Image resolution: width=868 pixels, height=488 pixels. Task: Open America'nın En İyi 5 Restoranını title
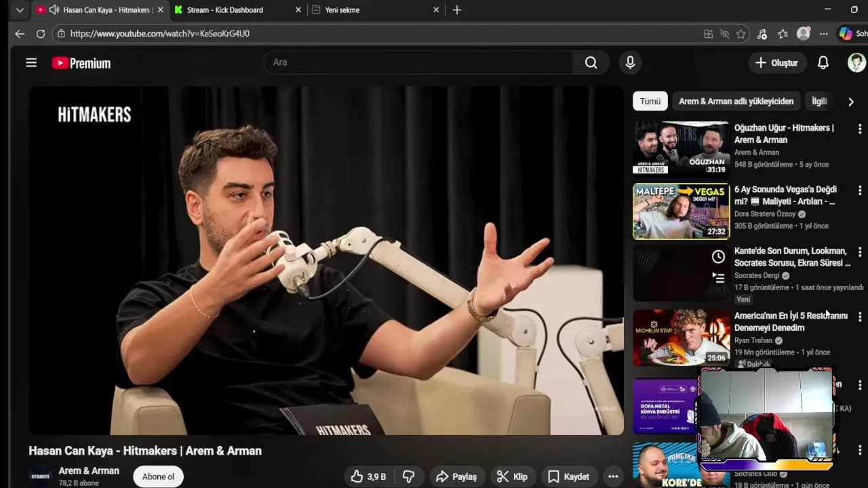point(791,322)
